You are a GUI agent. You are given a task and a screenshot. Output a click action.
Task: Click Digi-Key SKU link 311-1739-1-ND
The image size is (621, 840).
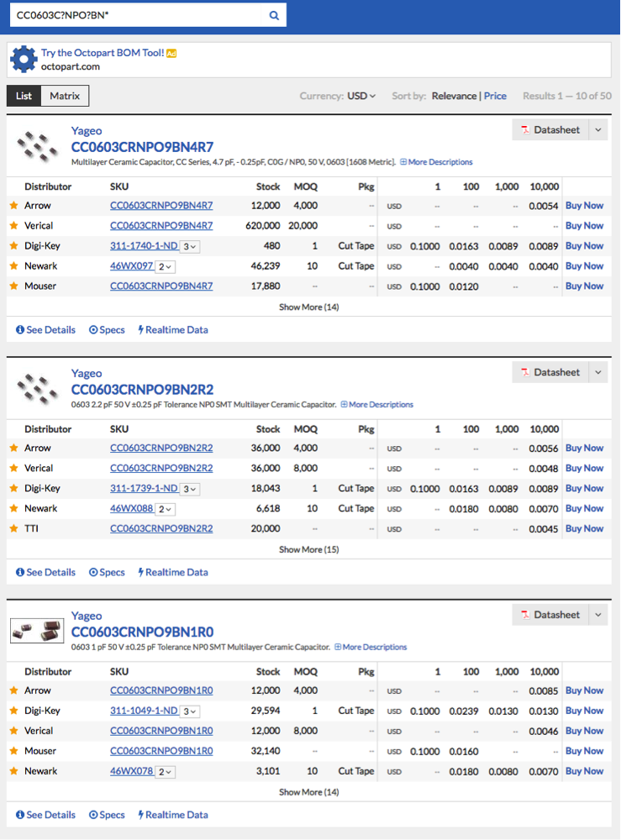[144, 489]
